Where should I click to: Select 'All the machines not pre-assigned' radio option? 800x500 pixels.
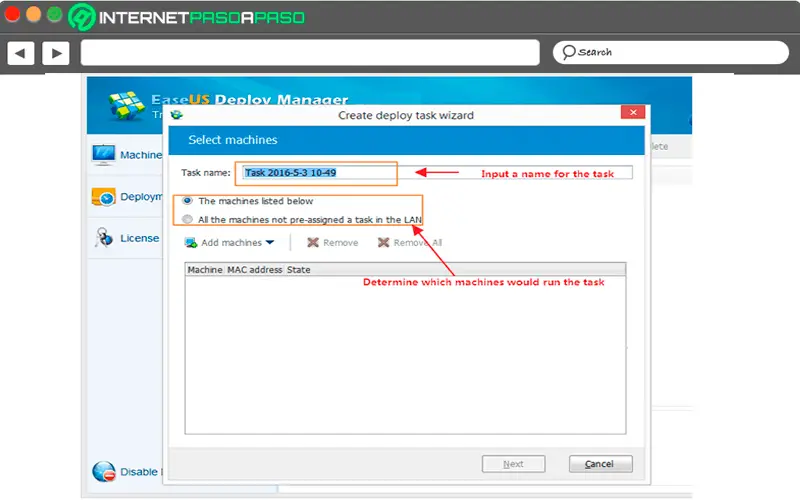[187, 219]
